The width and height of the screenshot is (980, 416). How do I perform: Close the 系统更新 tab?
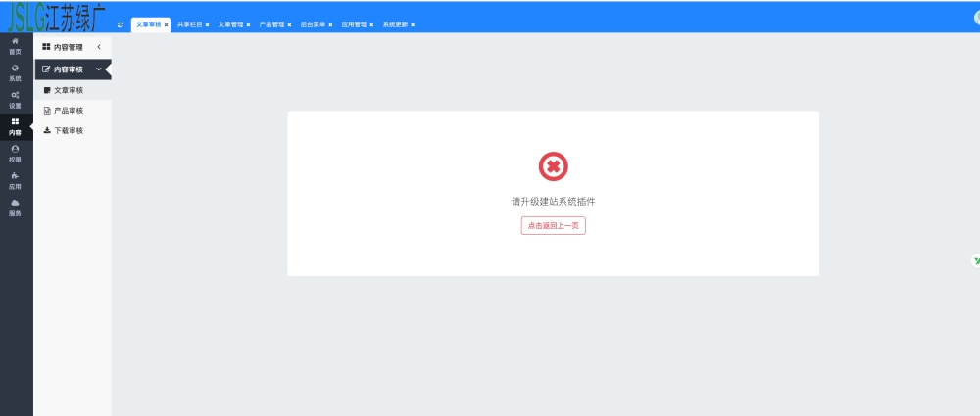(x=414, y=25)
